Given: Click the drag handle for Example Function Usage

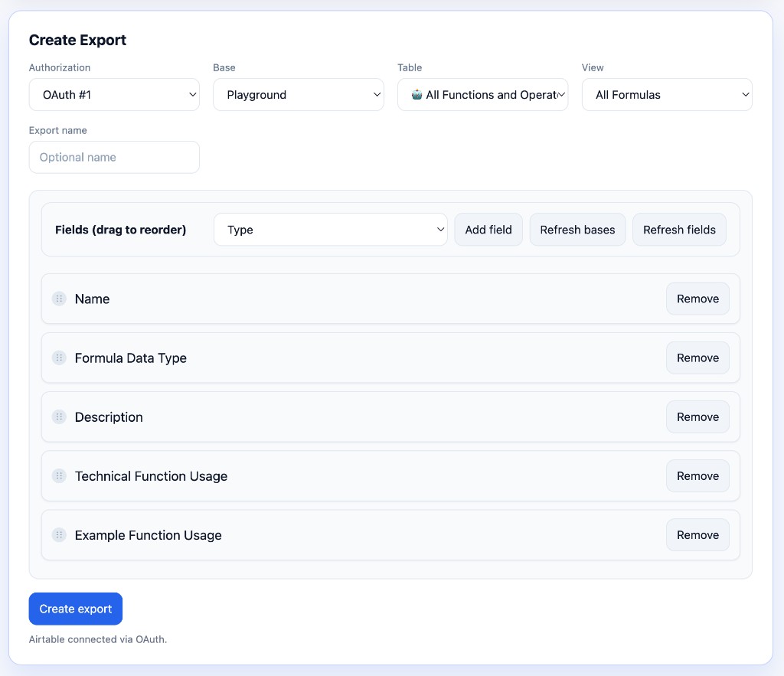Looking at the screenshot, I should click(x=59, y=534).
